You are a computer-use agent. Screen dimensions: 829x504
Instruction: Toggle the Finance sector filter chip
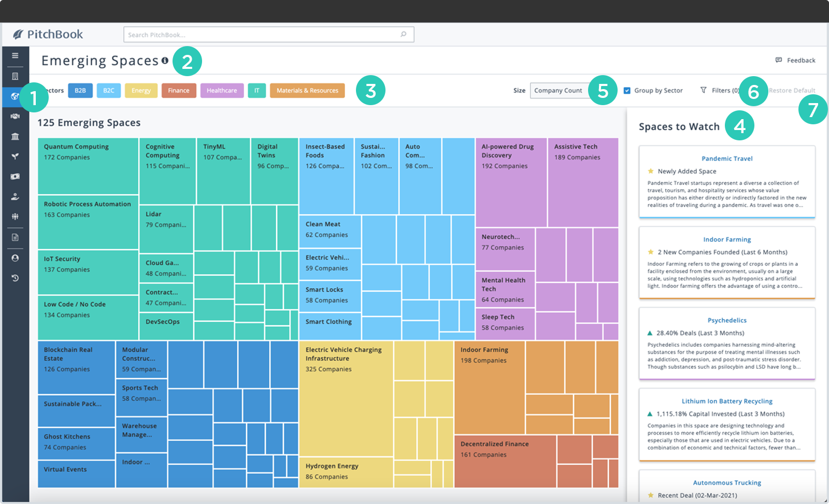179,91
